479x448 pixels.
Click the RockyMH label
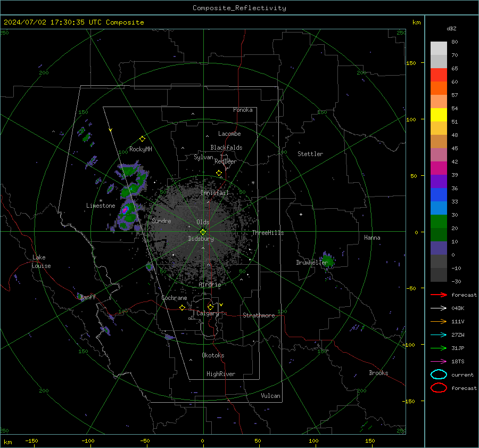tap(141, 149)
